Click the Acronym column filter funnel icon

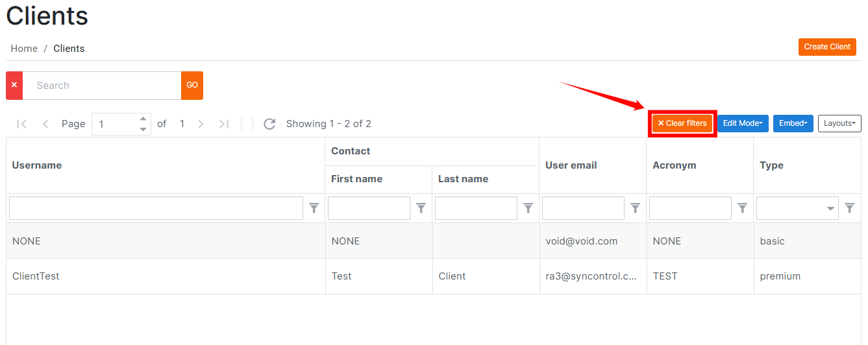point(743,208)
